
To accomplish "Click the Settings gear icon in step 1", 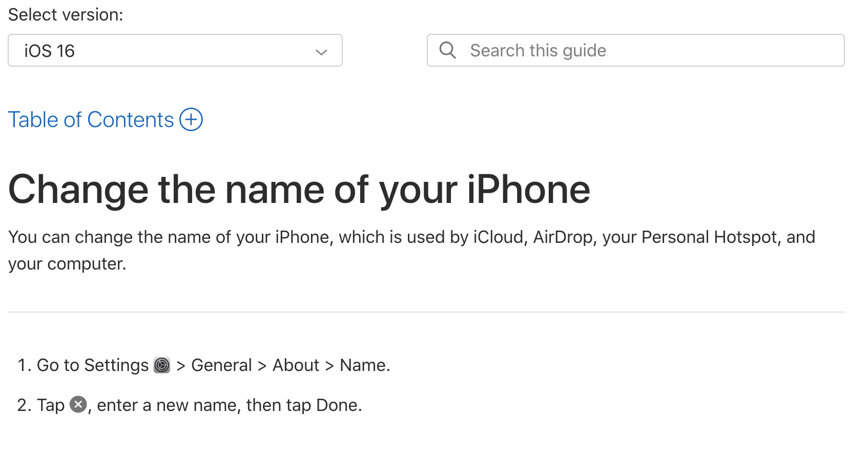I will [x=162, y=365].
